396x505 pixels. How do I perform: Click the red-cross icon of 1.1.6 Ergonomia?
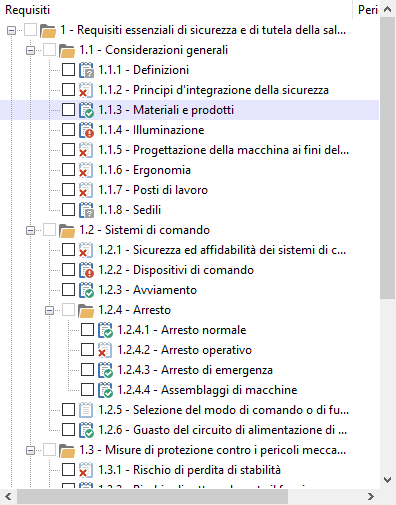coord(86,170)
